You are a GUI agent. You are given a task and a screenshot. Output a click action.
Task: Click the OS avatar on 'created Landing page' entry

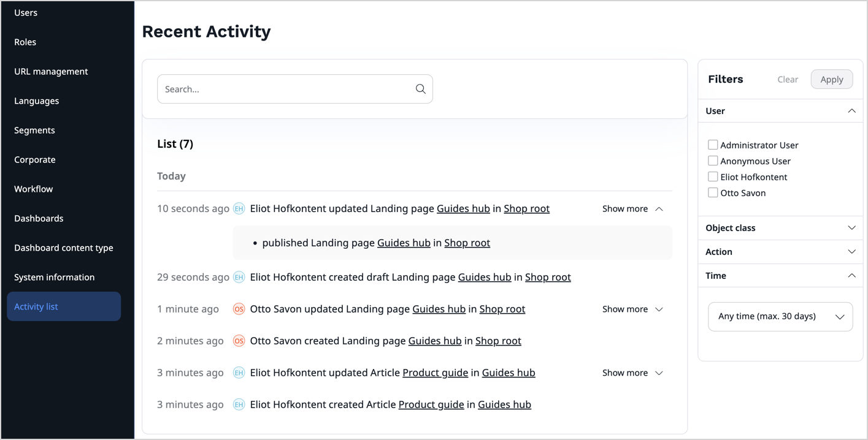pyautogui.click(x=239, y=341)
